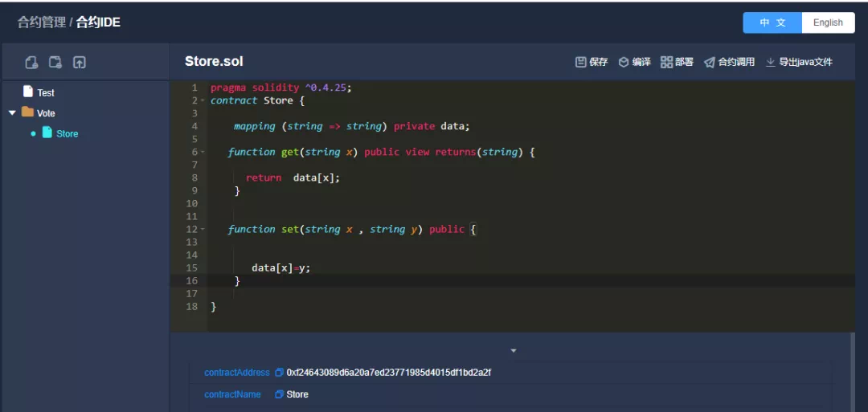Click the export java file download icon

pos(770,62)
